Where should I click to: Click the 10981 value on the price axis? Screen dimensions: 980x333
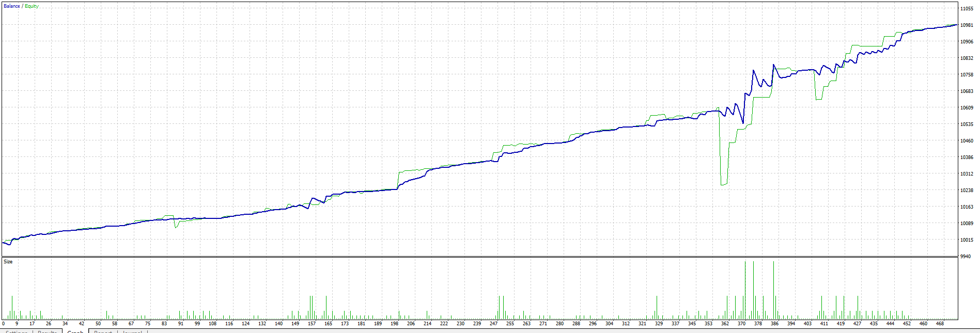click(967, 25)
